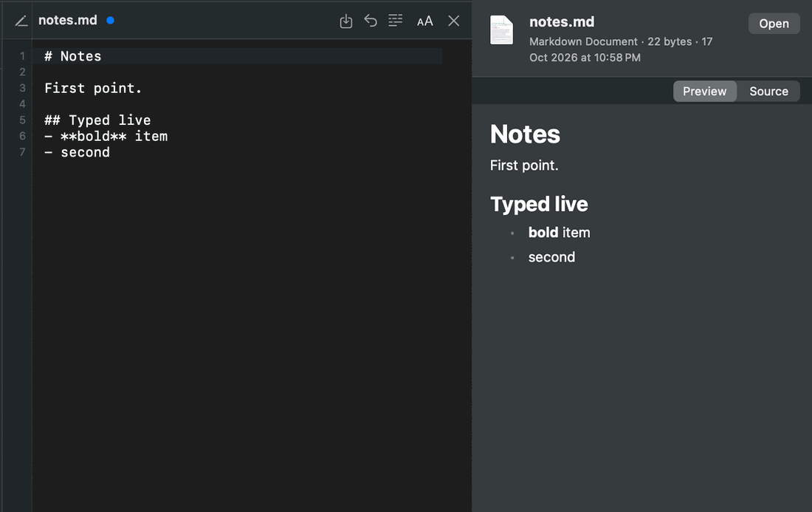
Task: Click the line '## Typed live' in editor
Action: [97, 120]
